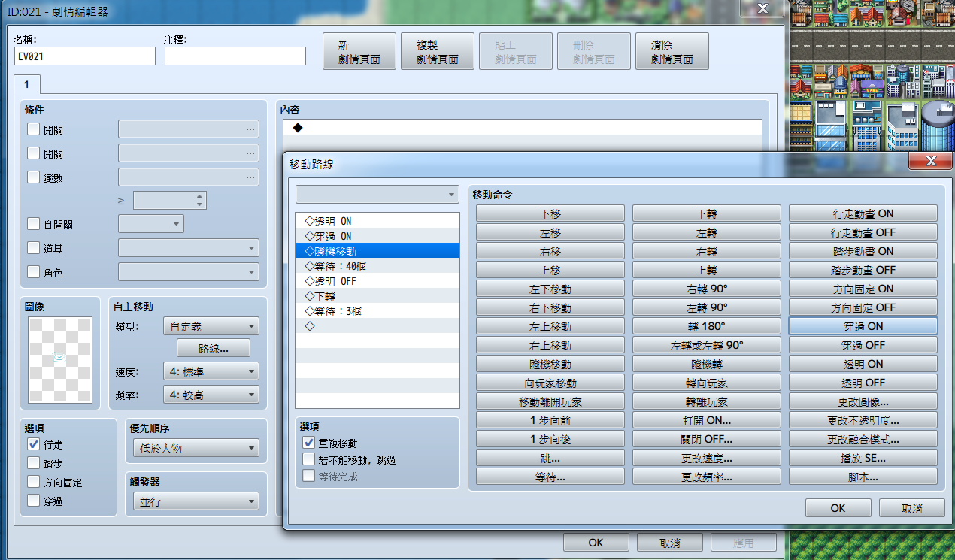
Task: Click the 下移 movement command button
Action: point(550,213)
